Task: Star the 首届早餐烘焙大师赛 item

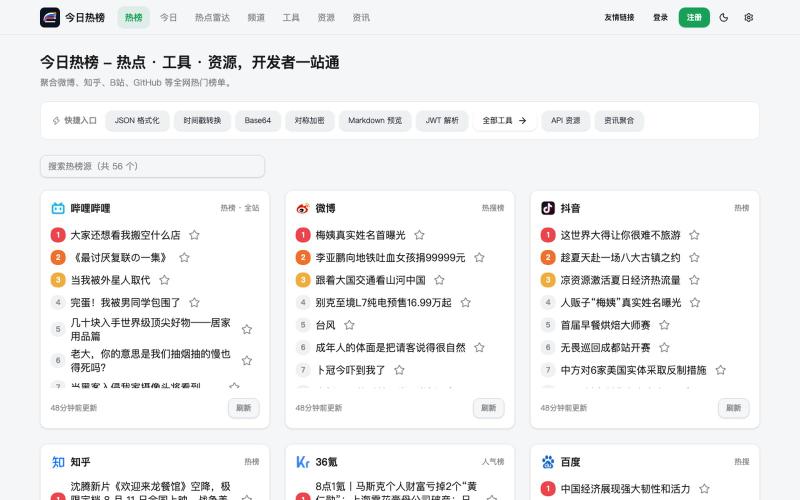Action: [664, 325]
